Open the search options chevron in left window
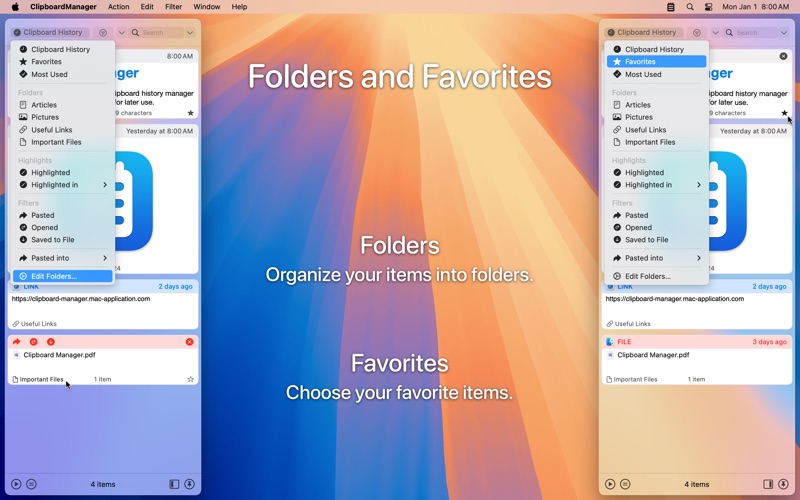Screen dimensions: 800x500 [x=190, y=33]
